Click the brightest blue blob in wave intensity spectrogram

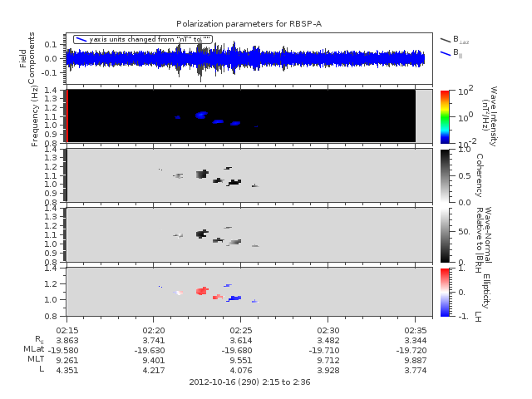pyautogui.click(x=201, y=115)
